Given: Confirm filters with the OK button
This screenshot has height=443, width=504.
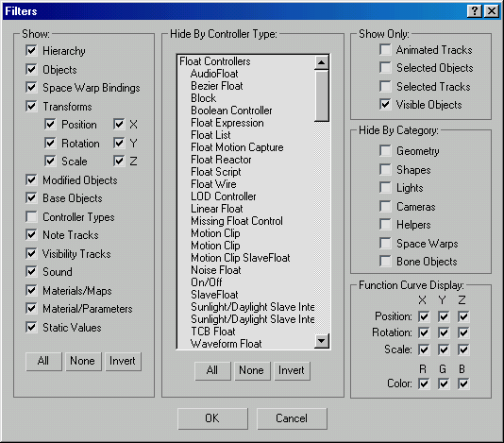Looking at the screenshot, I should [x=212, y=418].
